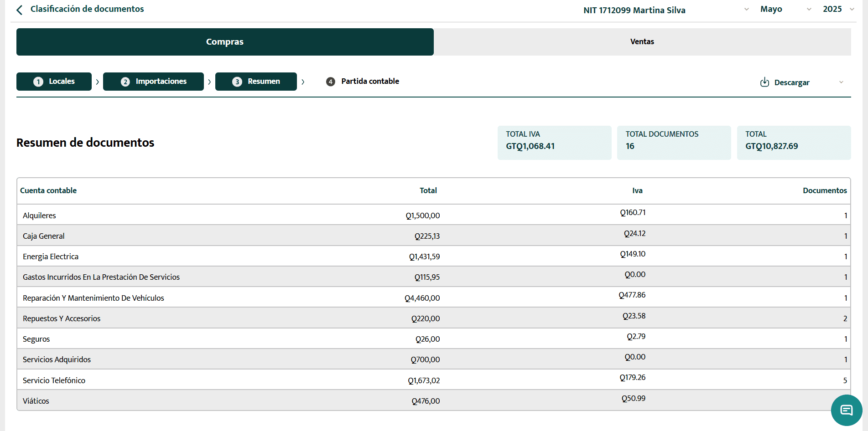Open the NIT 1712099 Martina Silva dropdown
Image resolution: width=868 pixels, height=431 pixels.
click(x=666, y=10)
